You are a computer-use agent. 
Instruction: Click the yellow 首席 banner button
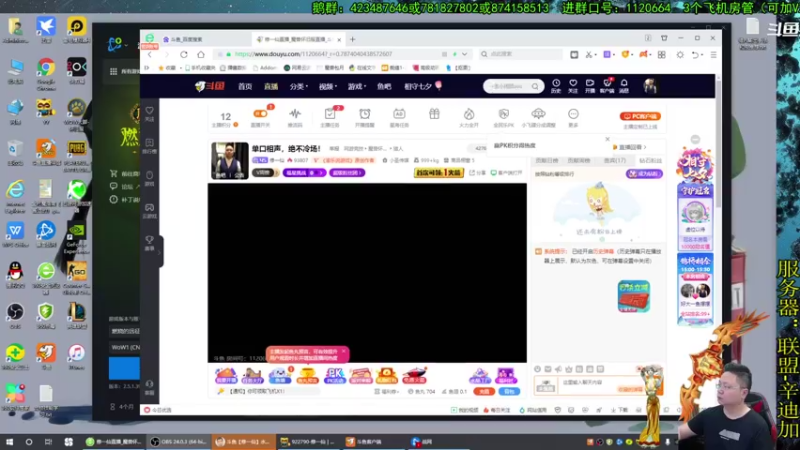coord(438,173)
